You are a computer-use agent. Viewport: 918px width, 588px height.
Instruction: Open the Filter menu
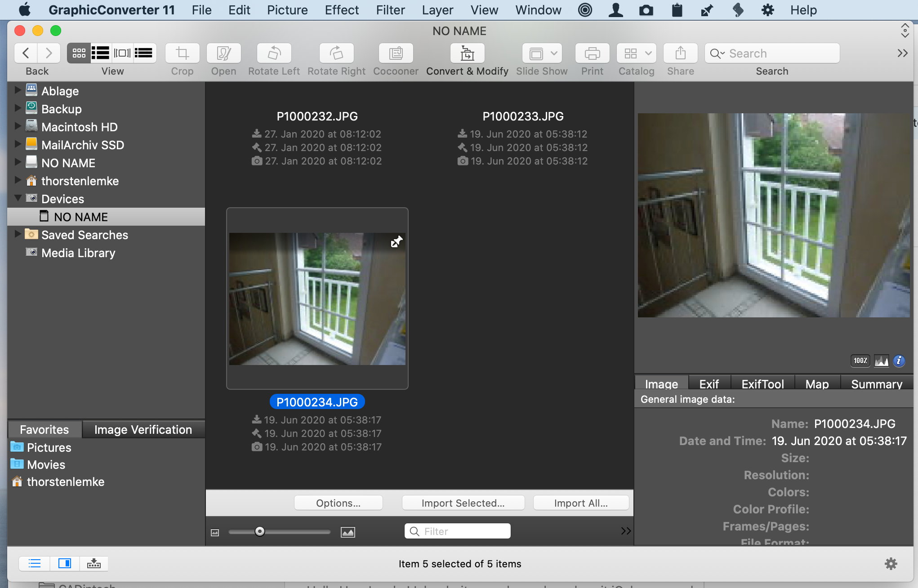(x=391, y=9)
